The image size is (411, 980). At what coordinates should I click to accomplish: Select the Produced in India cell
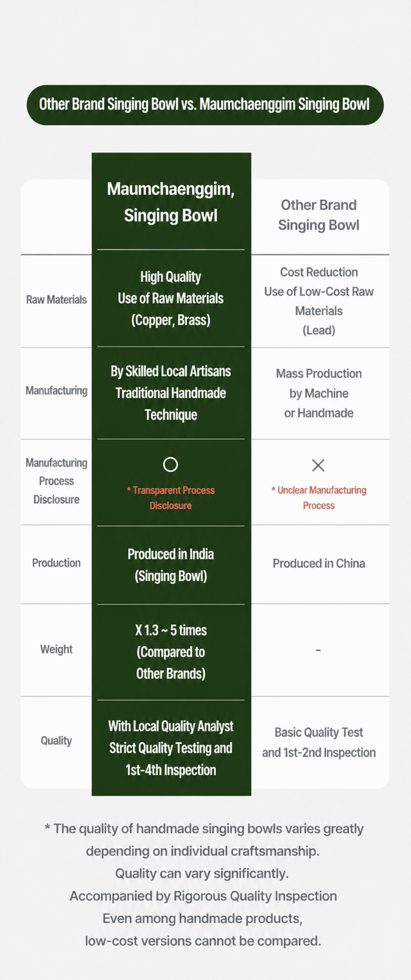coord(171,565)
